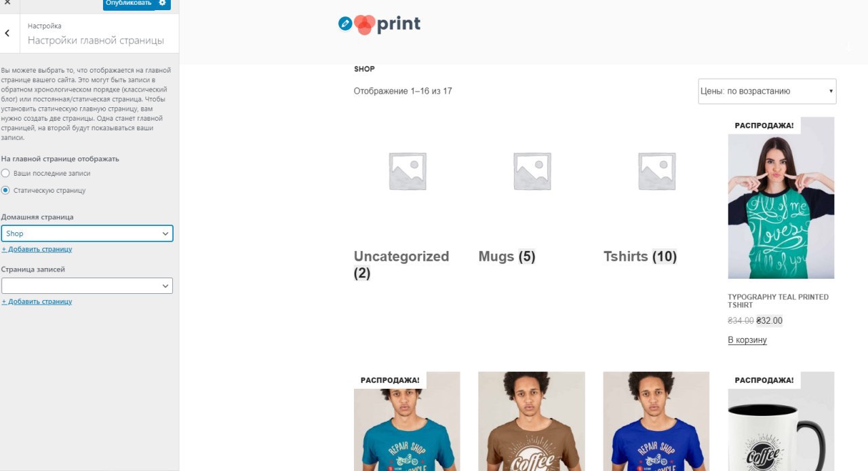Select the 'Статическую страницу' radio option

pos(5,190)
